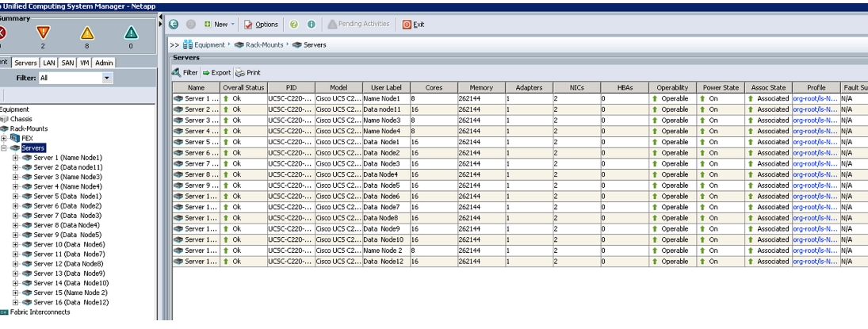Expand Server 16 (Data Node12) node
The image size is (868, 329).
(16, 302)
